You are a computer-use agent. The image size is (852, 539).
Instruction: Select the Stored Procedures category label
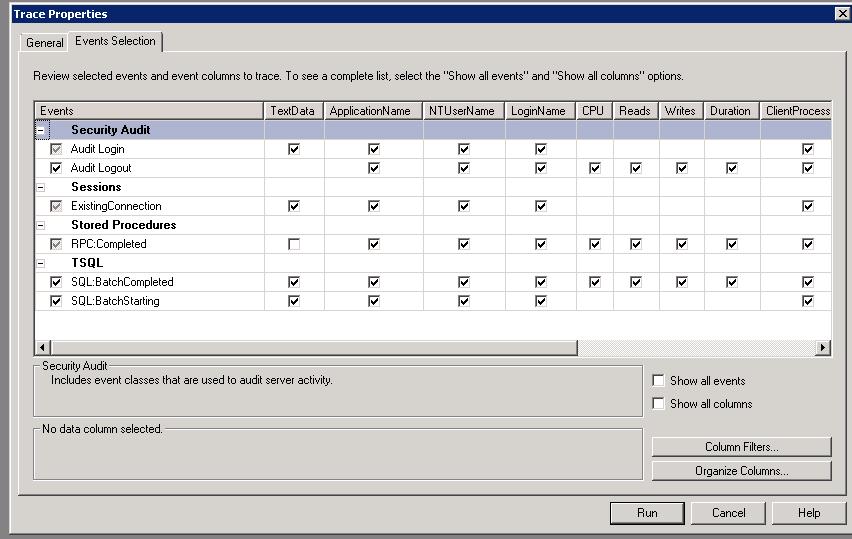point(124,225)
